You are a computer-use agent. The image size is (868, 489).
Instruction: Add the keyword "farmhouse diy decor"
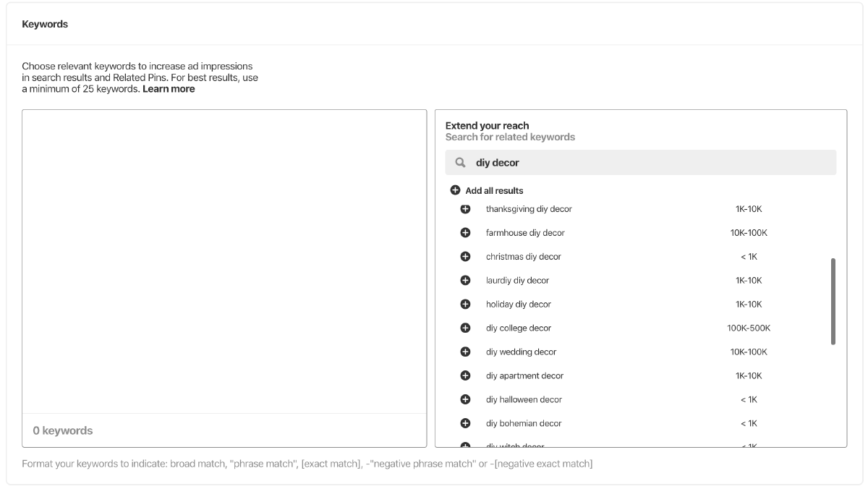tap(465, 233)
